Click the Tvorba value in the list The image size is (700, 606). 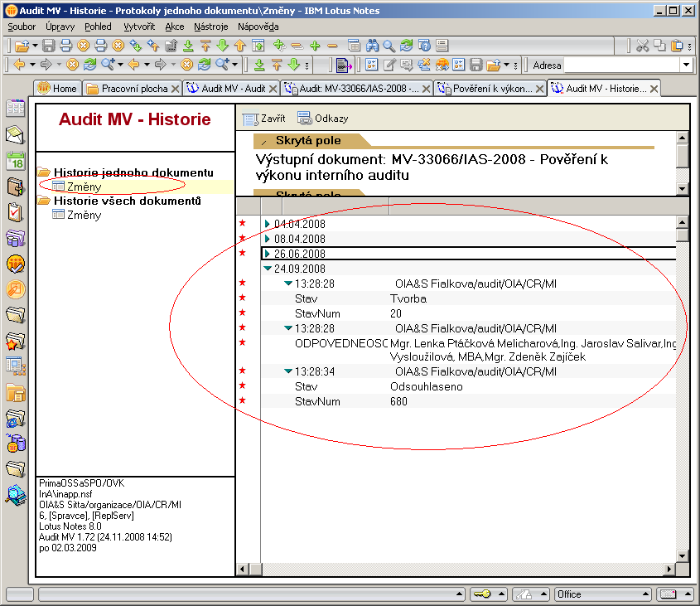click(x=408, y=298)
